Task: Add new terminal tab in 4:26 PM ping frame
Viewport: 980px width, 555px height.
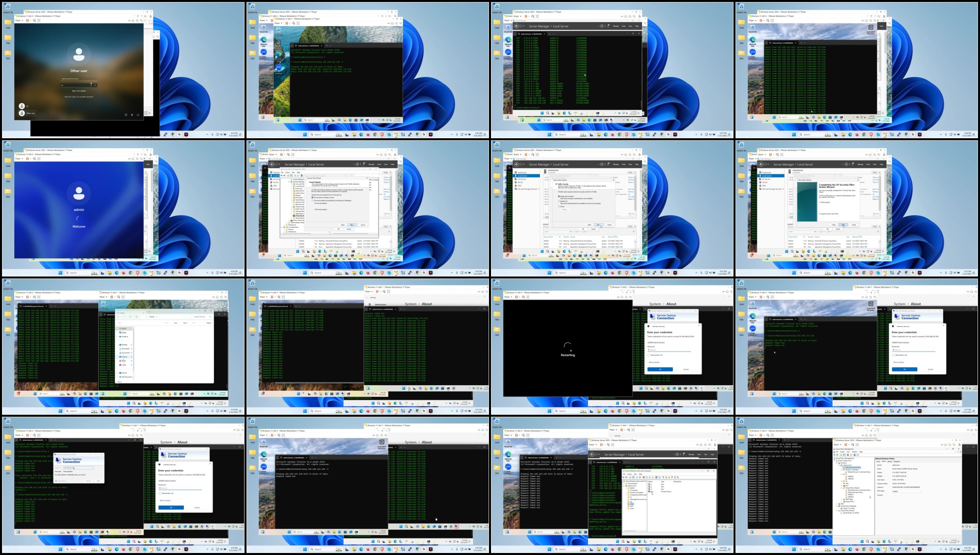Action: point(327,46)
